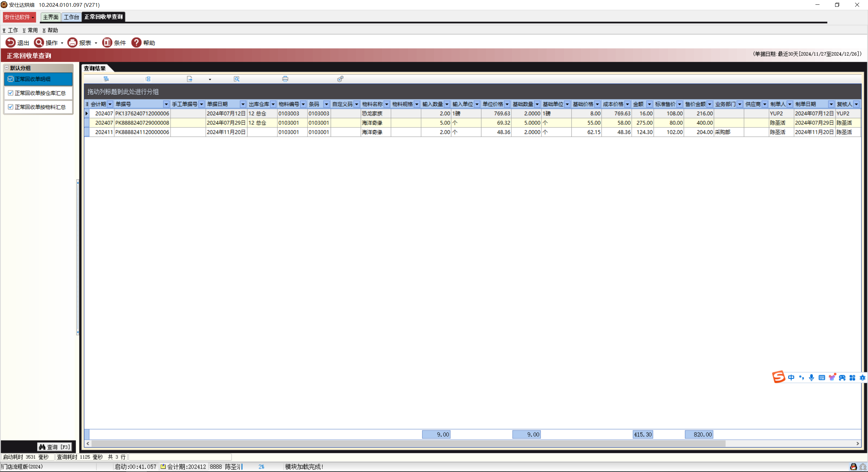Switch to the 主界面 tab

coord(51,17)
